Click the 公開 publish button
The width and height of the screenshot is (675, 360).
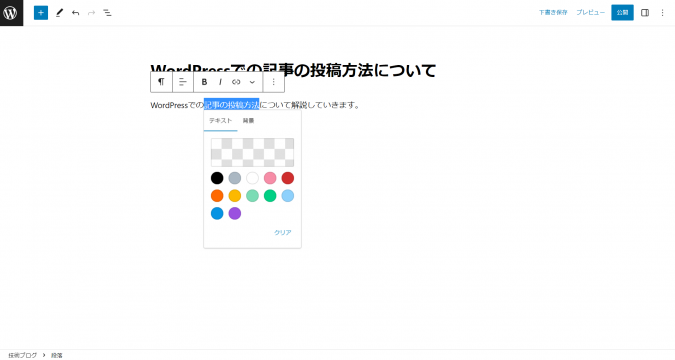coord(622,12)
